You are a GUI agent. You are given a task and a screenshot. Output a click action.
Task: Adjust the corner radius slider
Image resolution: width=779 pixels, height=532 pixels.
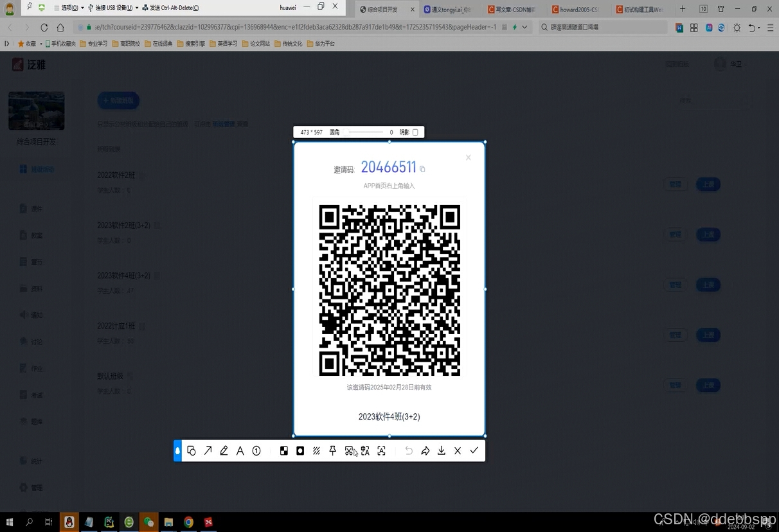click(x=366, y=132)
